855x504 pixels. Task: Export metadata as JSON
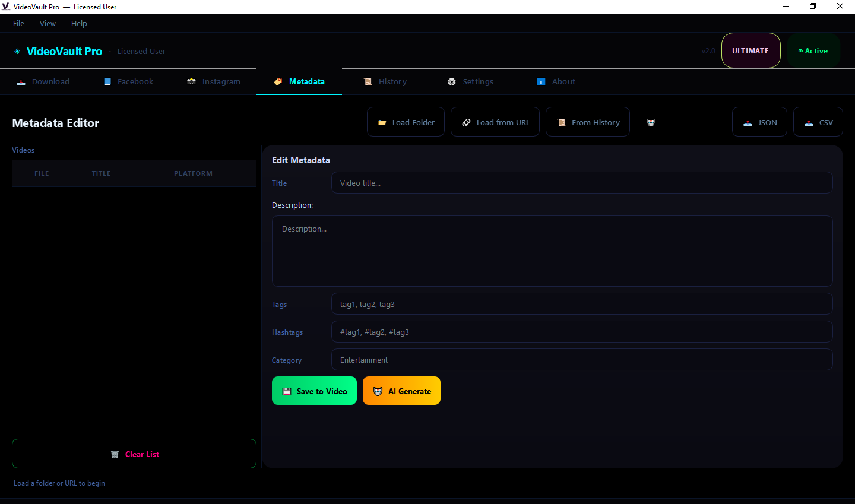coord(759,122)
